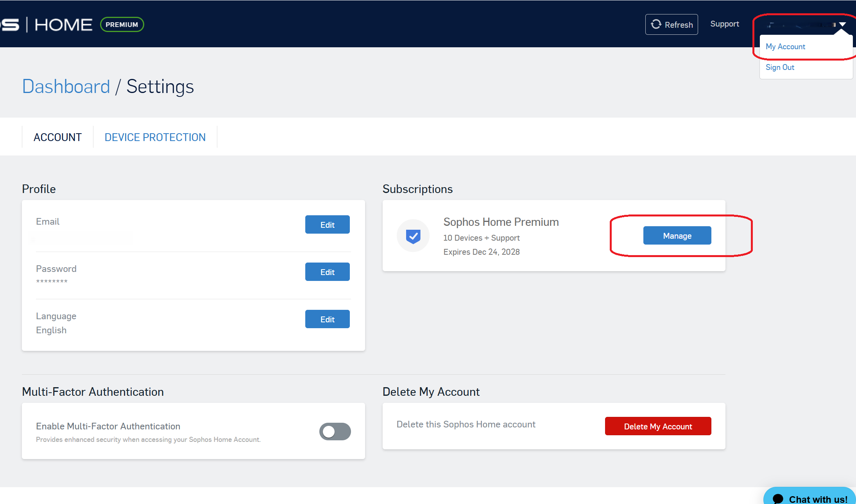Click the Refresh circular arrow icon
Screen dimensions: 856x504
click(x=656, y=24)
